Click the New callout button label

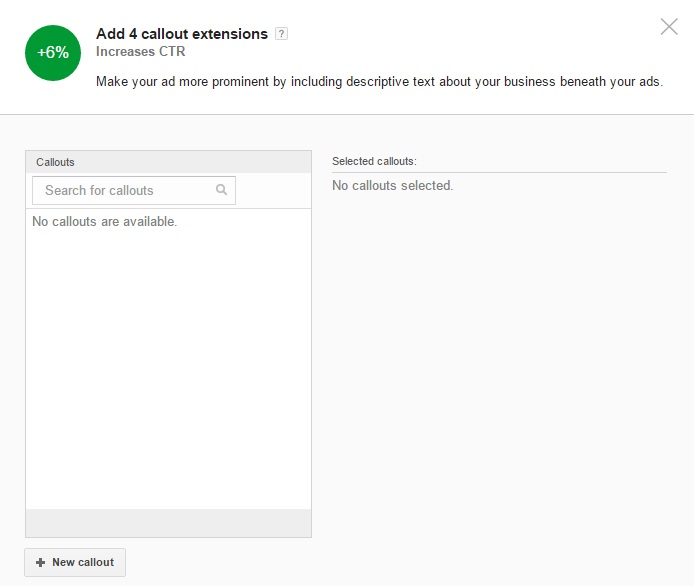click(x=83, y=562)
